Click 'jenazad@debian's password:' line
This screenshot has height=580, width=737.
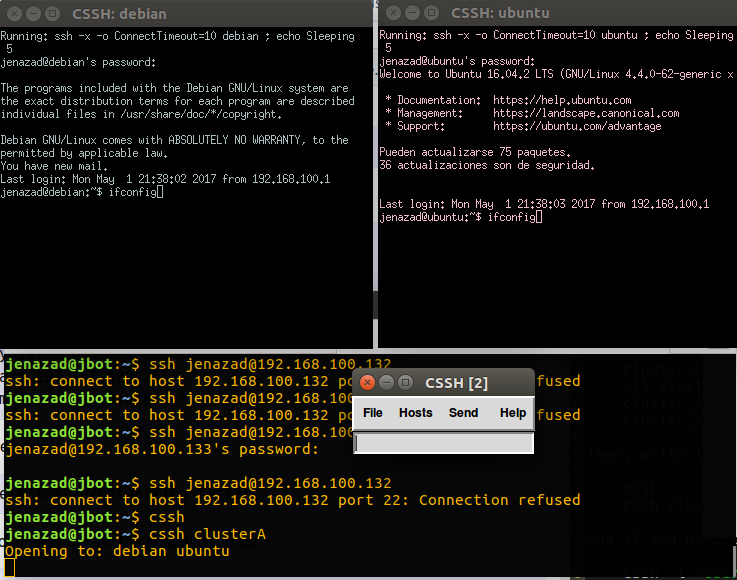(78, 62)
